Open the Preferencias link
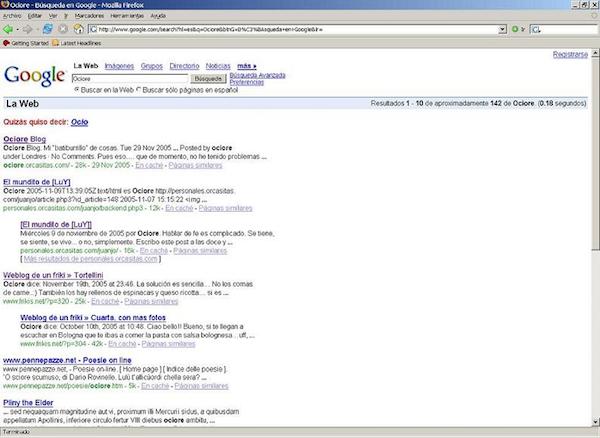This screenshot has height=438, width=600. [246, 82]
